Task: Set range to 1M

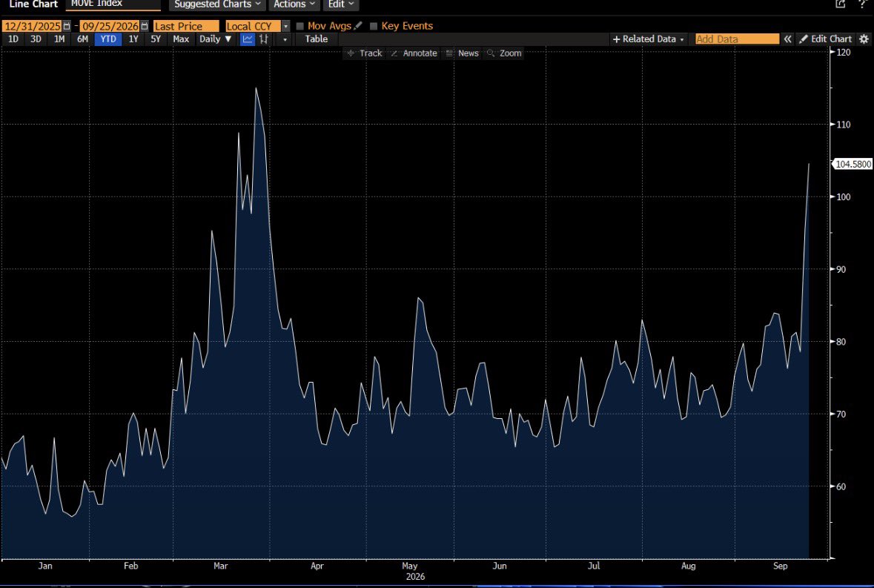Action: pyautogui.click(x=59, y=39)
